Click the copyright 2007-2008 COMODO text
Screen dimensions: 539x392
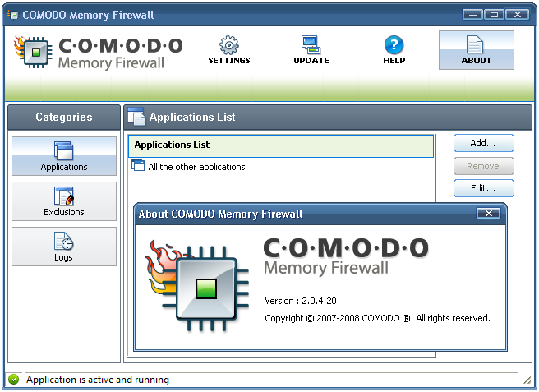click(377, 318)
